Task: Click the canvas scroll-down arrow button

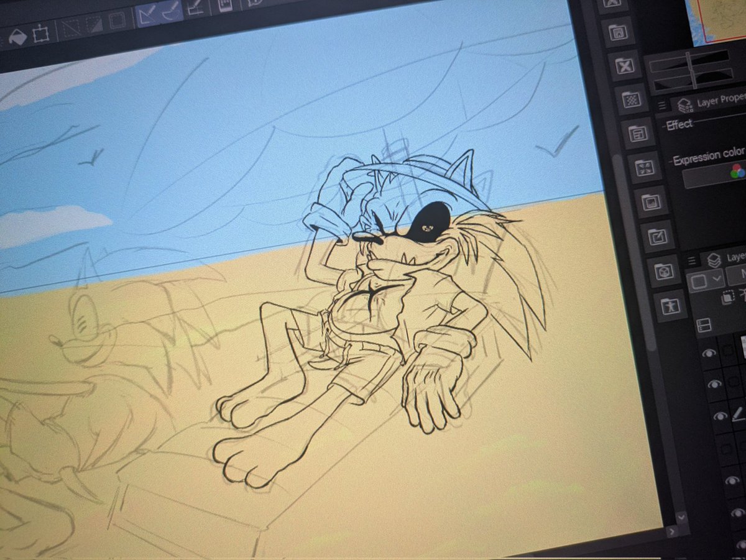Action: point(682,516)
